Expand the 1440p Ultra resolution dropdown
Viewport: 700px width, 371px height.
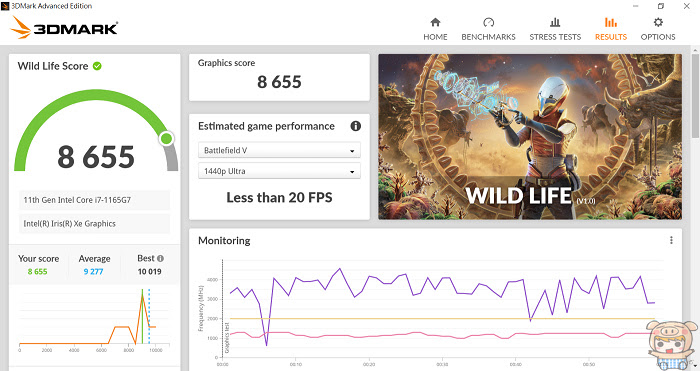point(279,171)
